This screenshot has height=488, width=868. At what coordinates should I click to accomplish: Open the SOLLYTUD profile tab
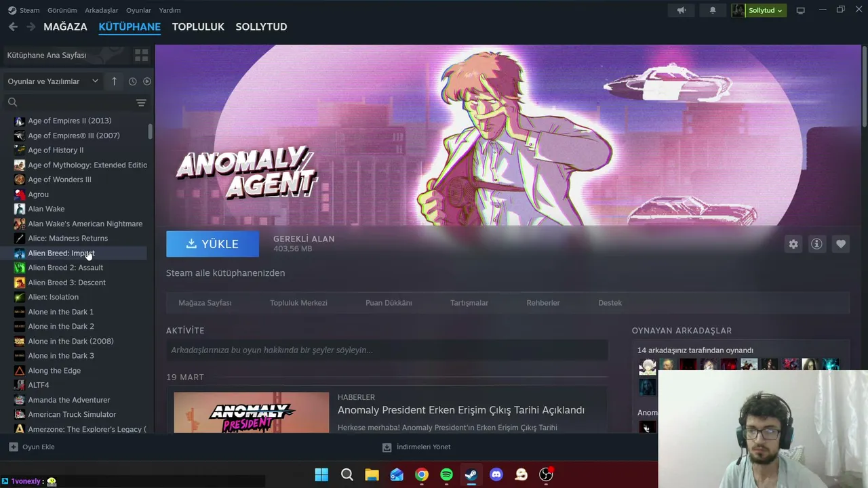point(261,26)
